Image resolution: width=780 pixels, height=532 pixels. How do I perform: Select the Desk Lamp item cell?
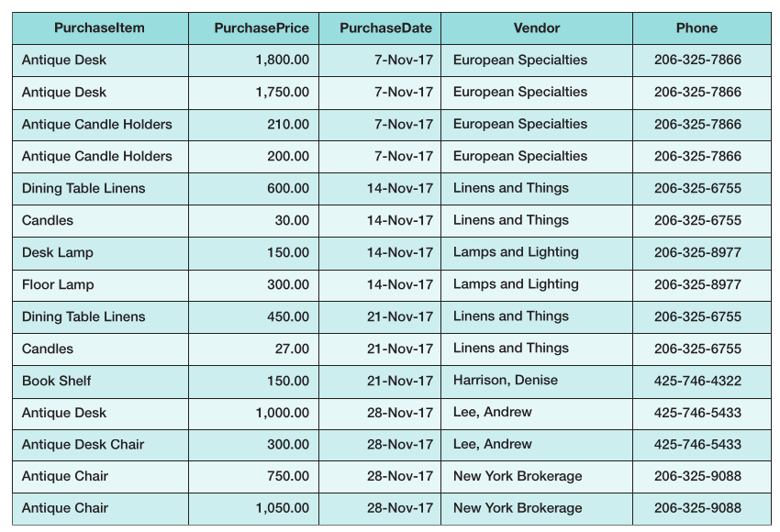(58, 252)
